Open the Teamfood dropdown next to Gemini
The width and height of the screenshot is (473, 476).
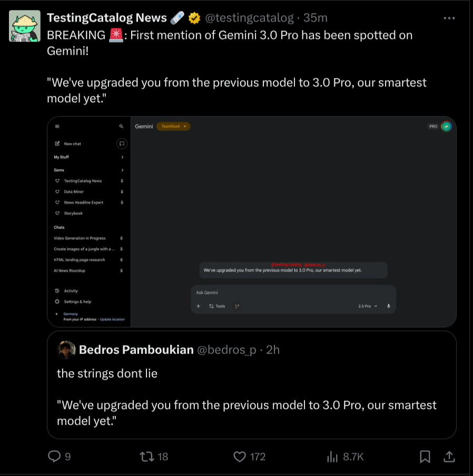[174, 127]
